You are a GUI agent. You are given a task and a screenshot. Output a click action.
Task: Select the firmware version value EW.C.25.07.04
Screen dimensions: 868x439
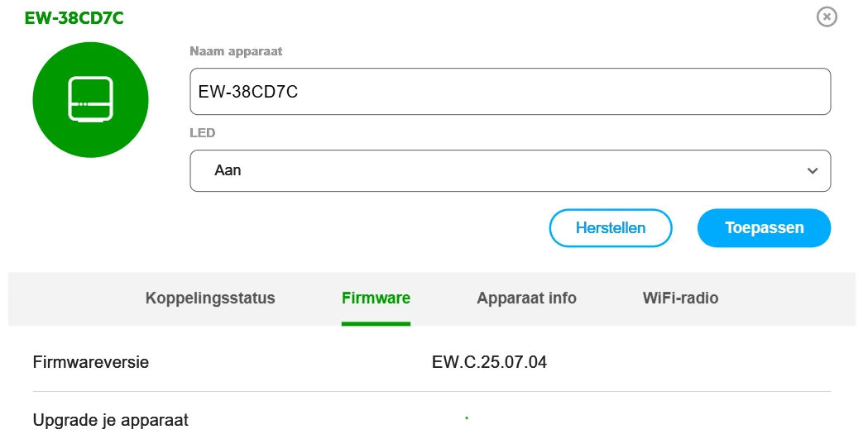click(x=489, y=362)
